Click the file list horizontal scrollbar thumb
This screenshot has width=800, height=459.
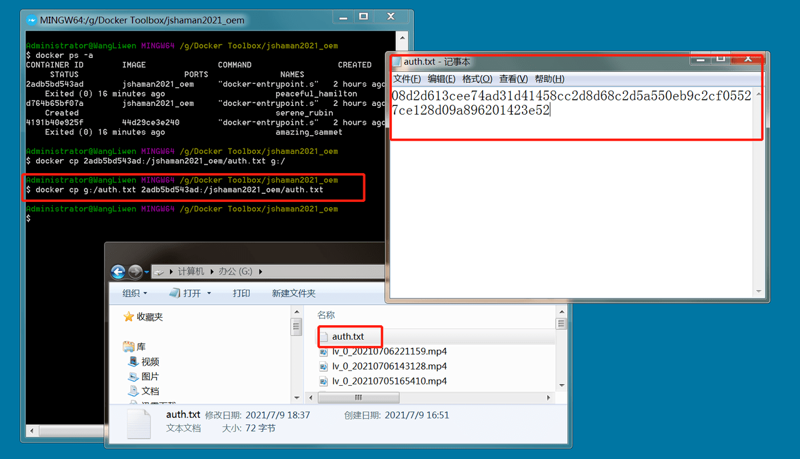(x=358, y=397)
